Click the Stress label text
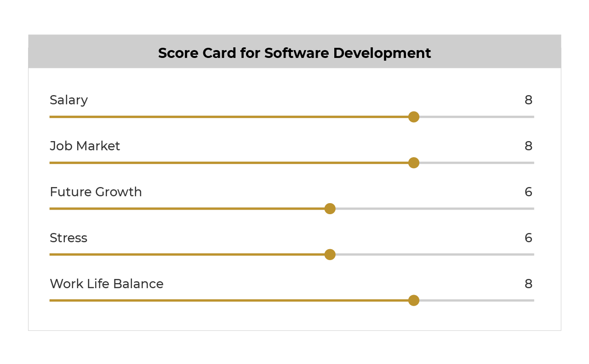 point(69,238)
